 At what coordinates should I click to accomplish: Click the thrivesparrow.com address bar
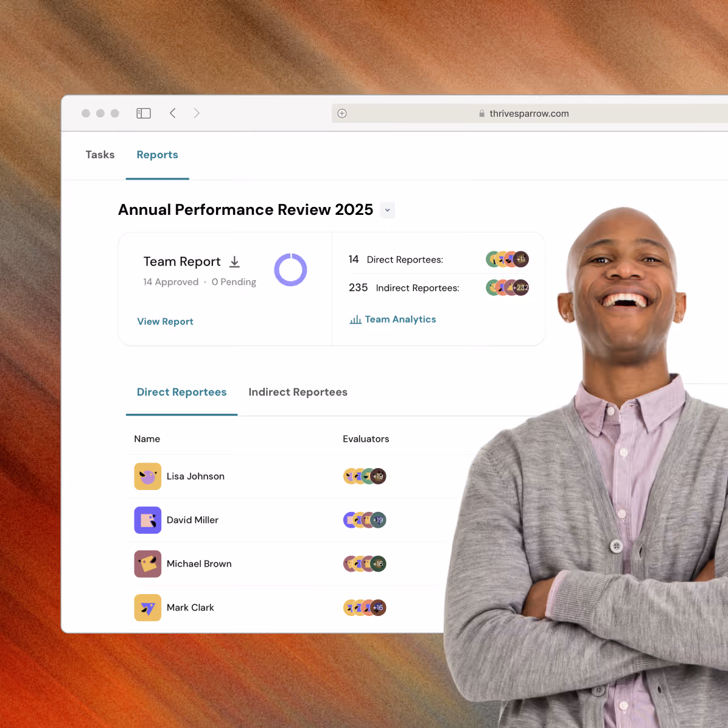click(530, 113)
